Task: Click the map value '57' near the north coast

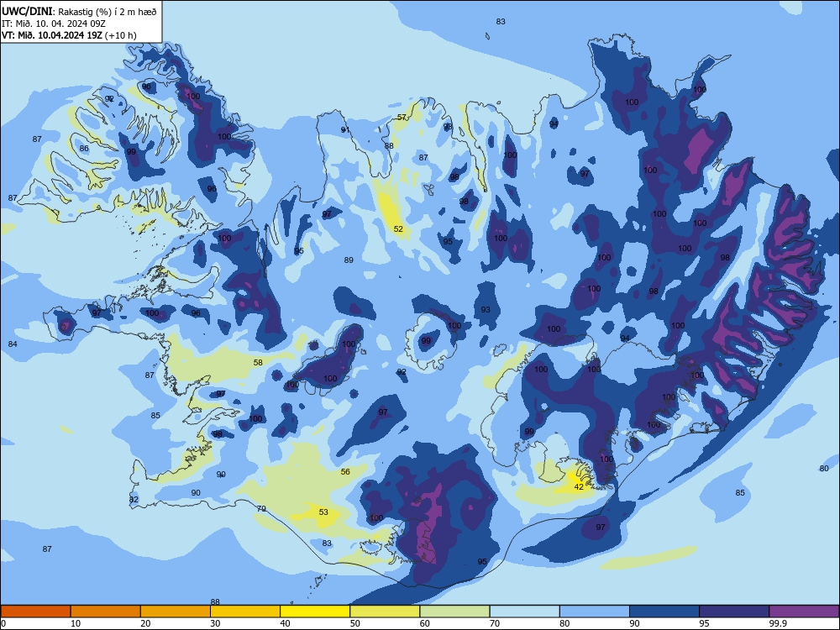Action: coord(402,118)
